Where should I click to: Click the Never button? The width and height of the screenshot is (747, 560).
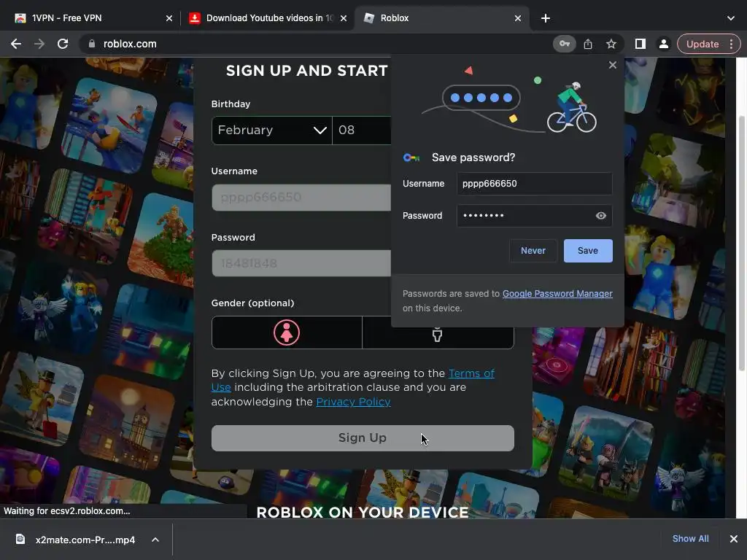[x=533, y=251]
